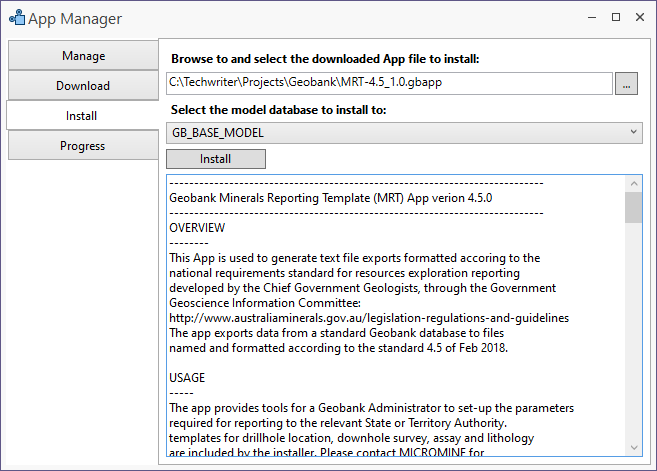Image resolution: width=657 pixels, height=471 pixels.
Task: Click the scrollbar up arrow in description
Action: tap(634, 184)
